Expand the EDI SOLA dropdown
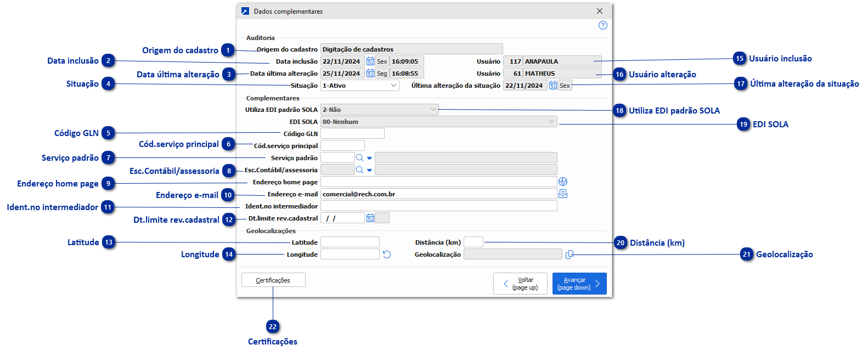The height and width of the screenshot is (356, 868). tap(551, 122)
